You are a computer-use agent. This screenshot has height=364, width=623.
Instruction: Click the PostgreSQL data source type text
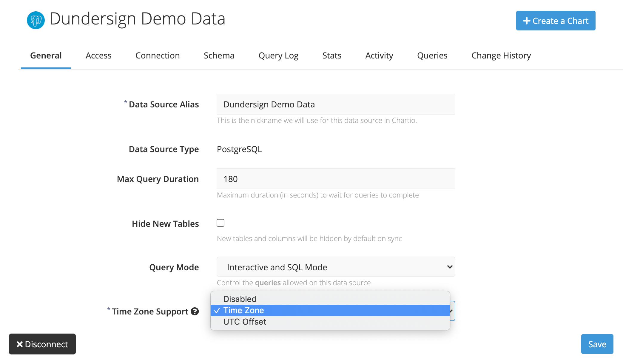[x=239, y=149]
